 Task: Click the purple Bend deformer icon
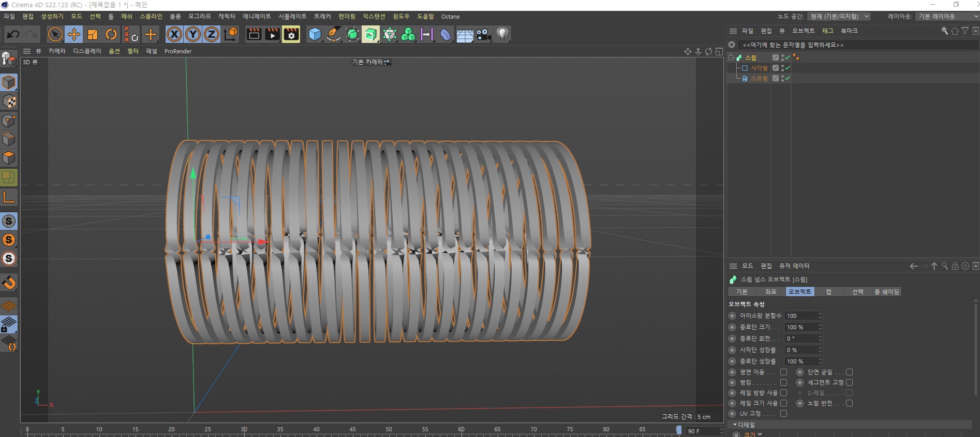click(446, 35)
